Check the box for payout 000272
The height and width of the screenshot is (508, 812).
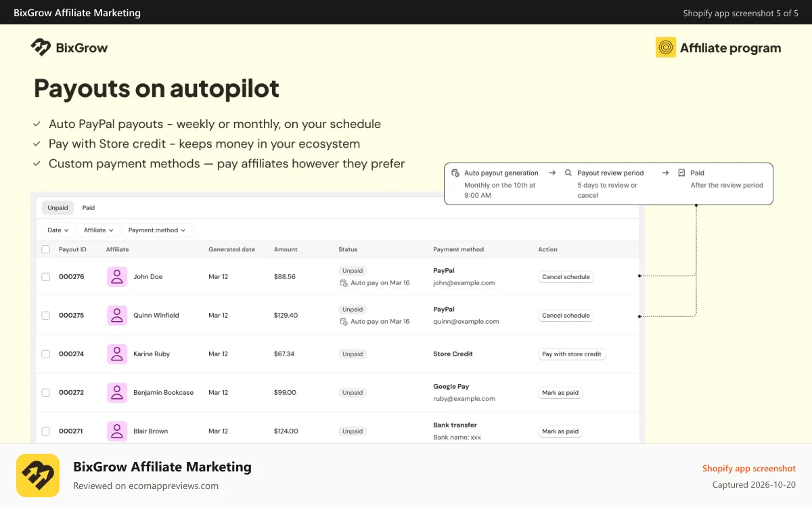pyautogui.click(x=46, y=392)
